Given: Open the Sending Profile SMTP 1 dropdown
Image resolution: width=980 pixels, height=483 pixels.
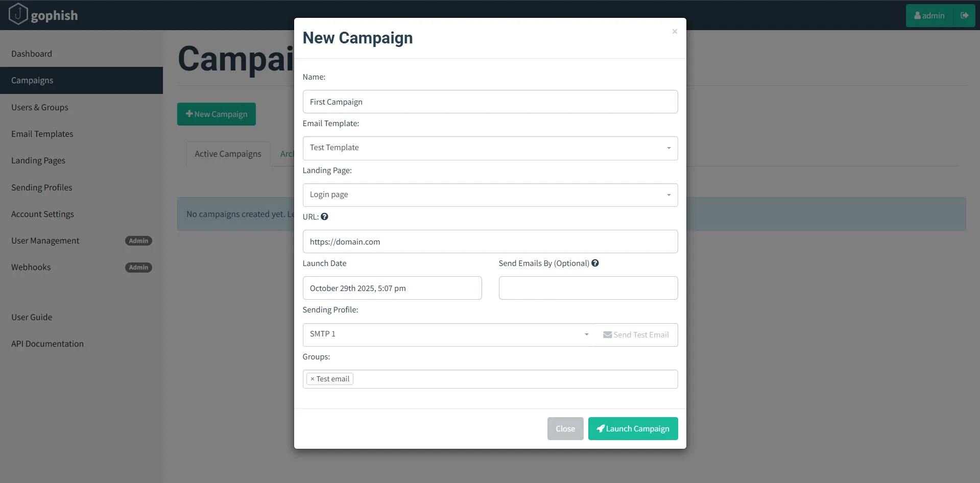Looking at the screenshot, I should click(x=449, y=334).
